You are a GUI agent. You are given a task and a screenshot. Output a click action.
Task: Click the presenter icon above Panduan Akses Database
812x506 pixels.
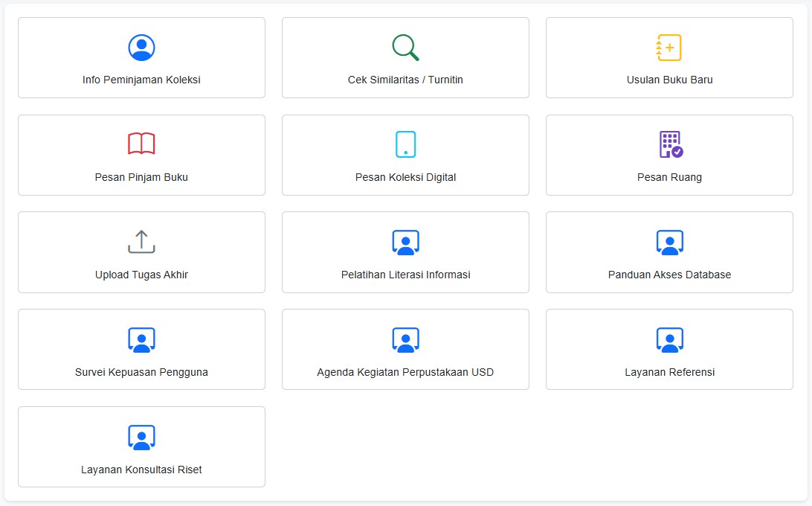669,243
